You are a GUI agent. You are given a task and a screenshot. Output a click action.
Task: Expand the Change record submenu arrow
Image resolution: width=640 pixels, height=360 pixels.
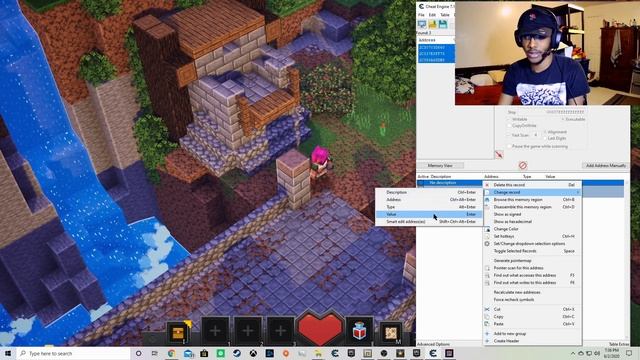[x=578, y=192]
